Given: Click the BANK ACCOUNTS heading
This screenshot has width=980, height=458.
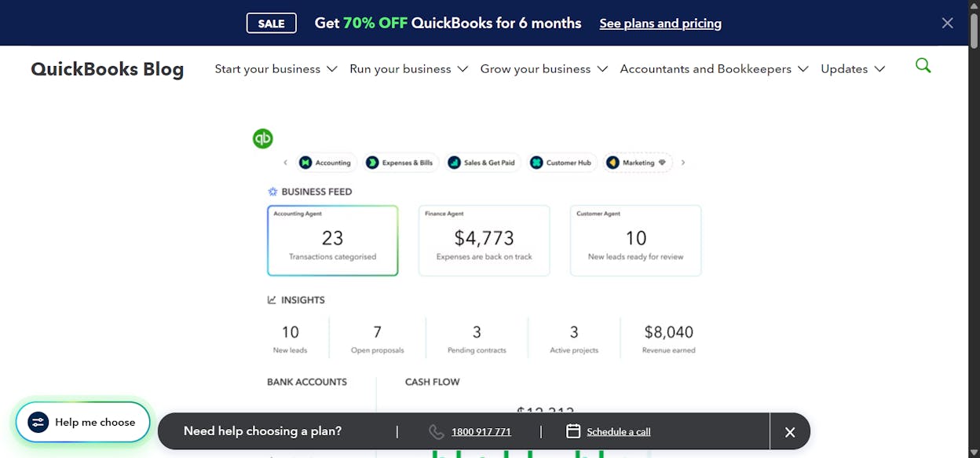Looking at the screenshot, I should pyautogui.click(x=307, y=382).
